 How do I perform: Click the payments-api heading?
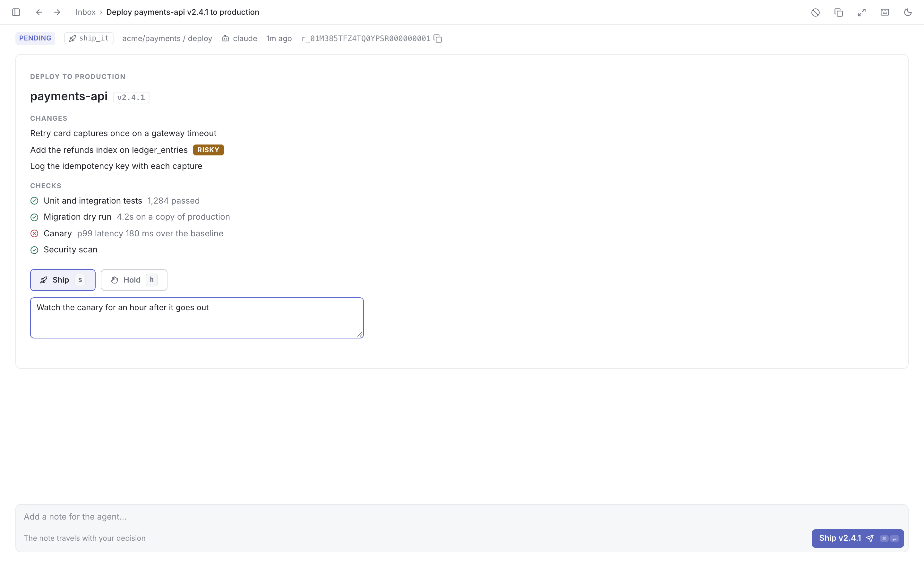(69, 96)
